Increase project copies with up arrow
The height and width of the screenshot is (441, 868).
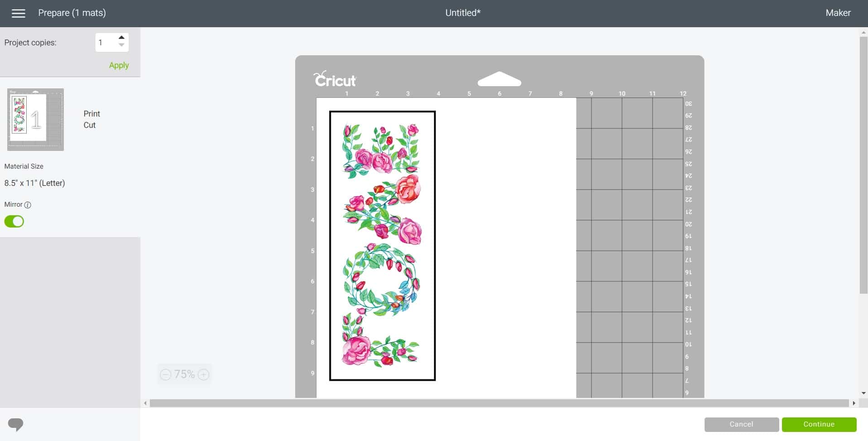(121, 38)
